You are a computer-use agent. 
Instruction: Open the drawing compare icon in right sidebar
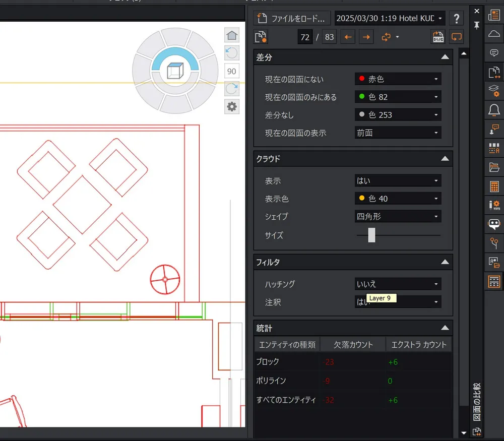tap(494, 72)
